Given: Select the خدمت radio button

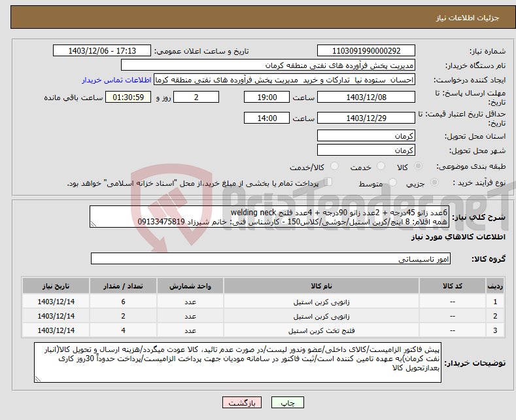Looking at the screenshot, I should [381, 166].
